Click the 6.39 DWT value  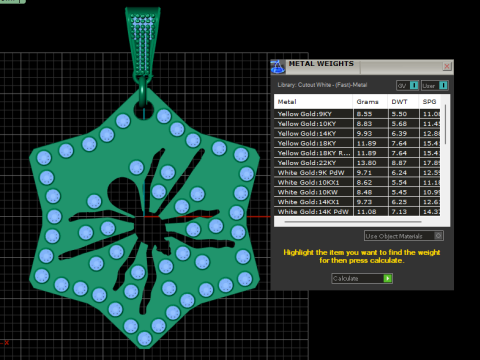[399, 133]
